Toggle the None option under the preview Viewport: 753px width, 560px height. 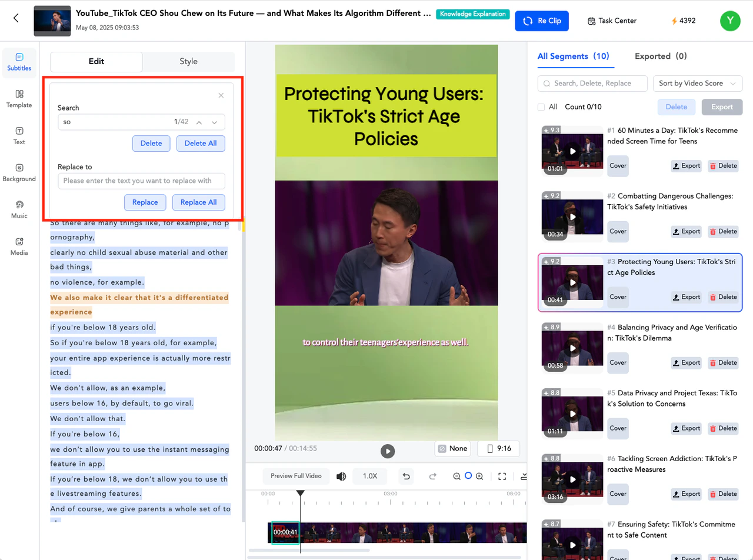point(452,449)
